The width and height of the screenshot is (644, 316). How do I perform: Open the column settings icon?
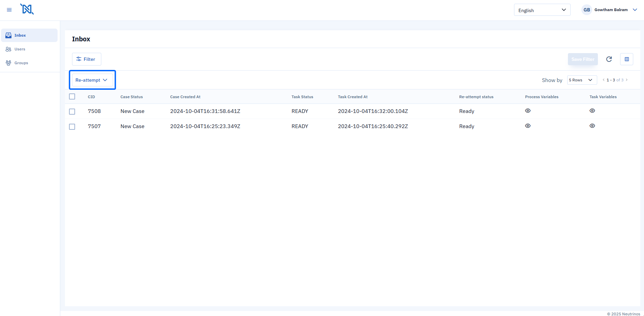[626, 59]
